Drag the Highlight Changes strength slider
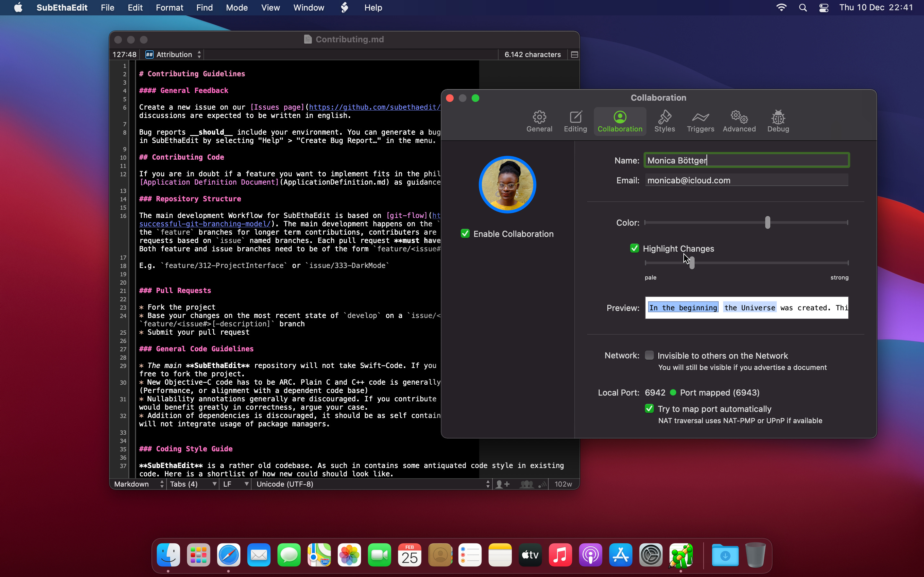This screenshot has height=577, width=924. point(692,262)
